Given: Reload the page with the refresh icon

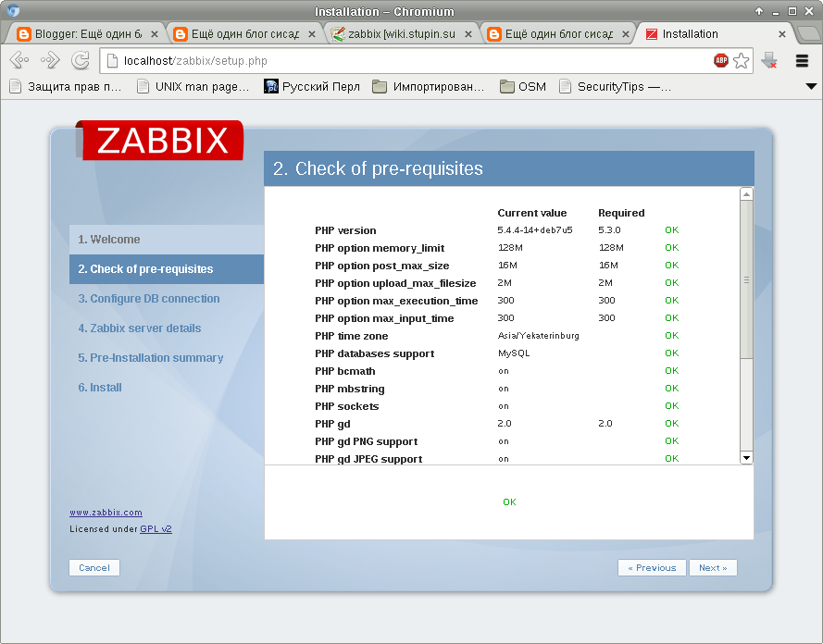Looking at the screenshot, I should 81,61.
